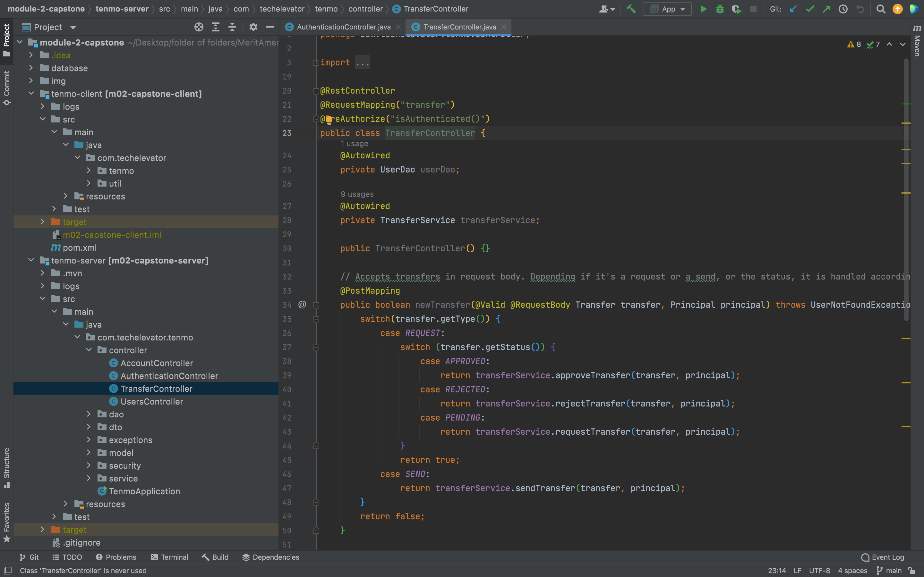
Task: Click Git commit checkmark icon
Action: (x=809, y=9)
